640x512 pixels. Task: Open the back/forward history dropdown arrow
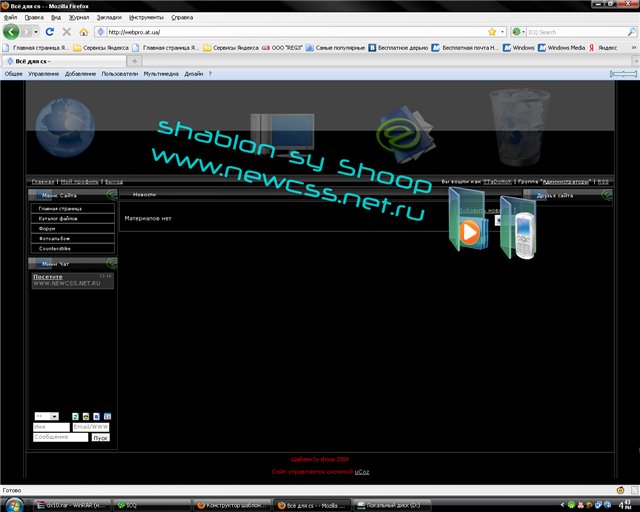point(36,32)
